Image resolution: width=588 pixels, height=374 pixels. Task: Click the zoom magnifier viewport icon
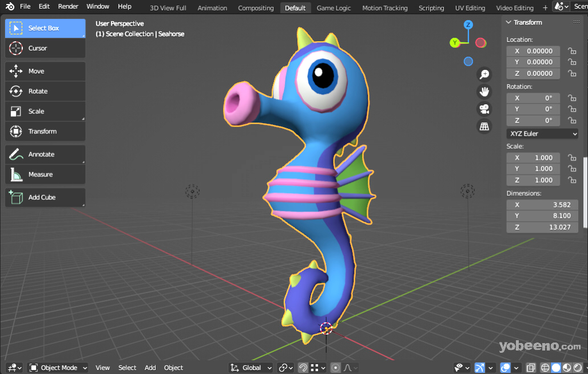(484, 74)
